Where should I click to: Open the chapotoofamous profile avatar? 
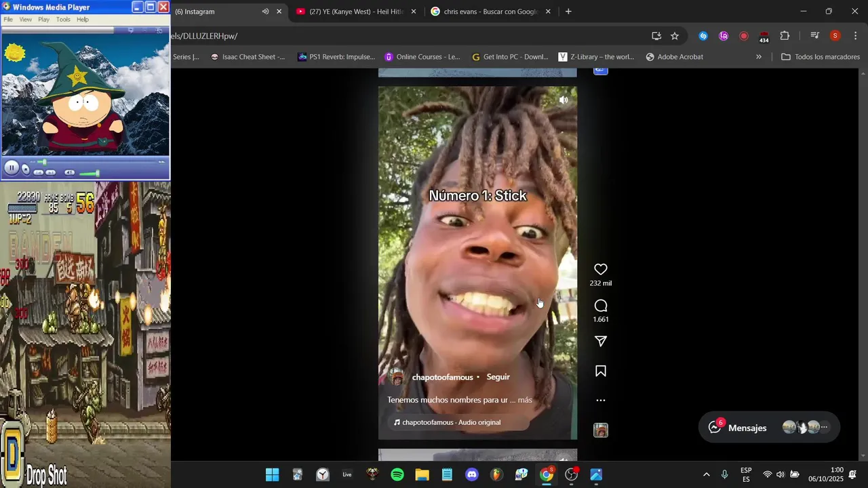click(397, 377)
